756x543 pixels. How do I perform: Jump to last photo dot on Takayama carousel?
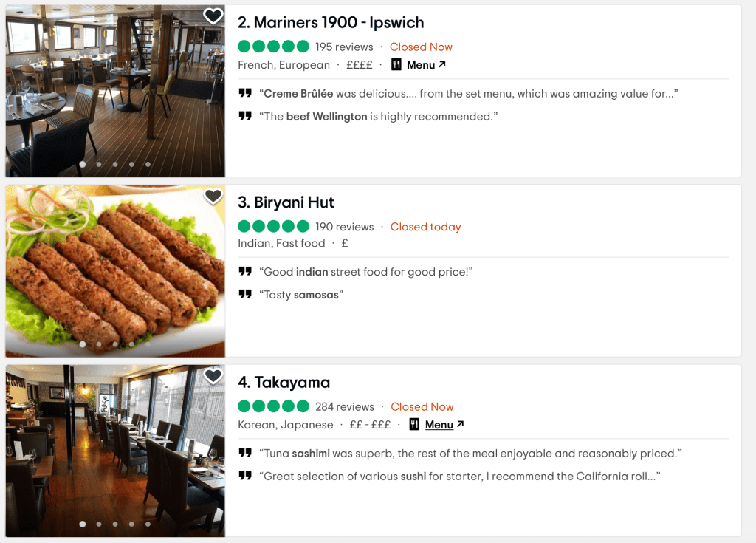[148, 524]
